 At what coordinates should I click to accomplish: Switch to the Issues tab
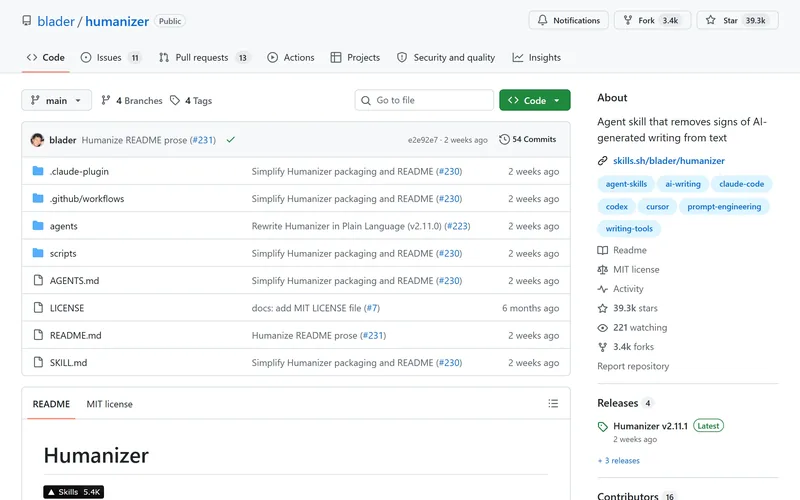[x=111, y=58]
